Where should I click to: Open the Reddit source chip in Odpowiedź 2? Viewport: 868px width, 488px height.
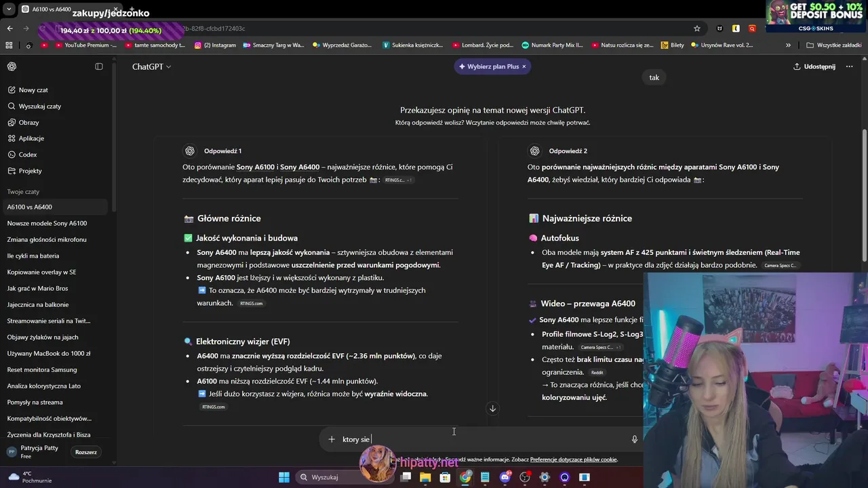[597, 372]
